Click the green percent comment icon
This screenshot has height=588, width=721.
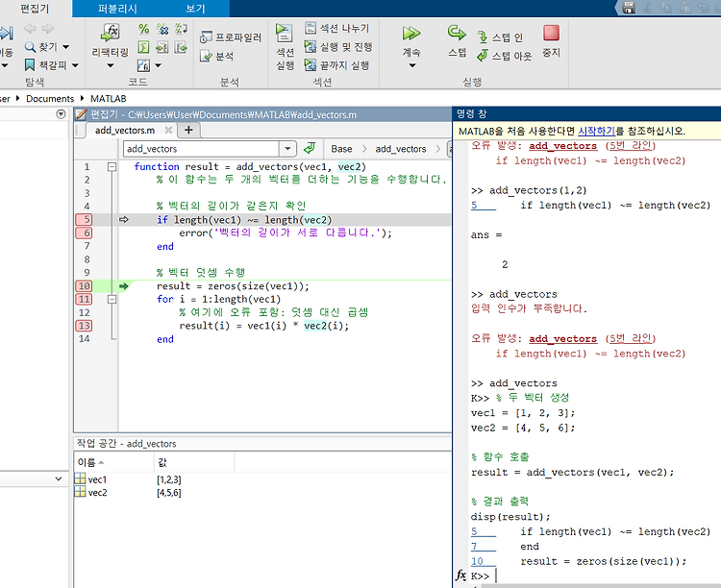tap(144, 29)
